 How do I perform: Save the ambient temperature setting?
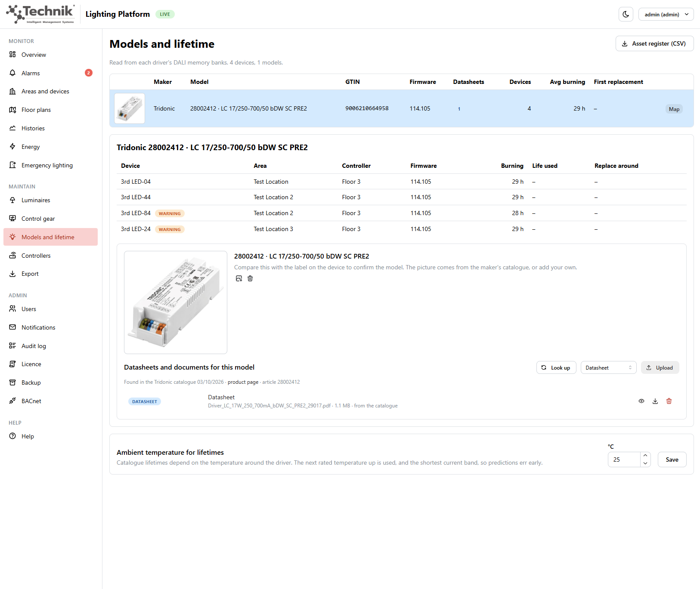coord(672,459)
